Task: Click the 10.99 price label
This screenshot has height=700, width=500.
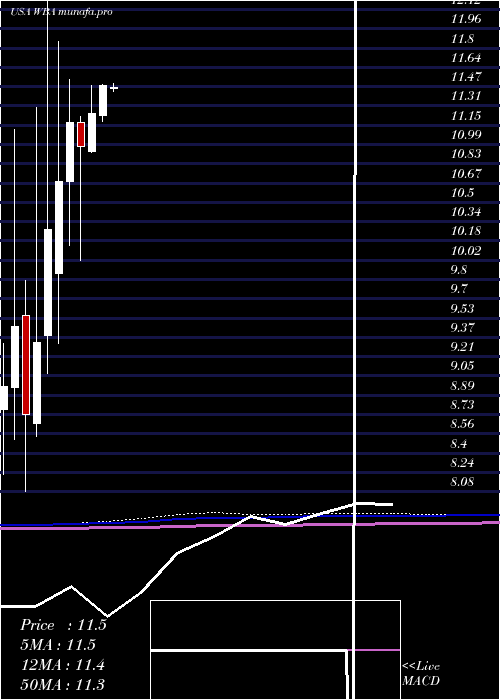Action: point(466,135)
